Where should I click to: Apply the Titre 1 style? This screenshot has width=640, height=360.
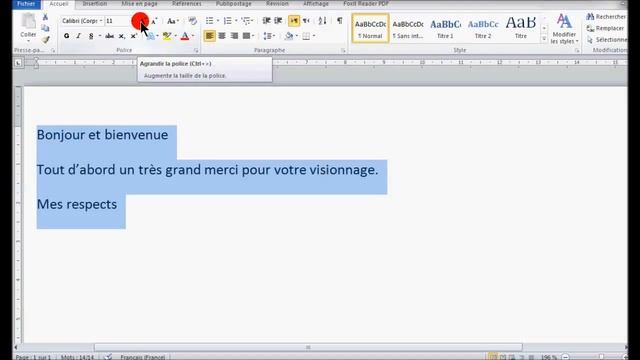pos(445,28)
